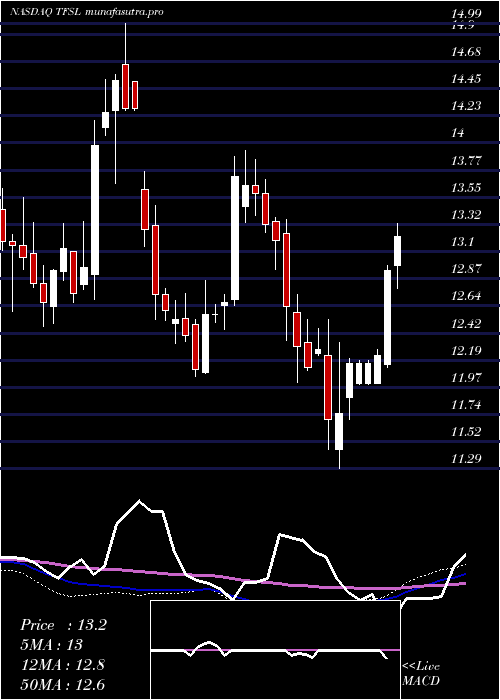This screenshot has height=700, width=500.
Task: Select the 13.32 price axis label
Action: pos(466,215)
